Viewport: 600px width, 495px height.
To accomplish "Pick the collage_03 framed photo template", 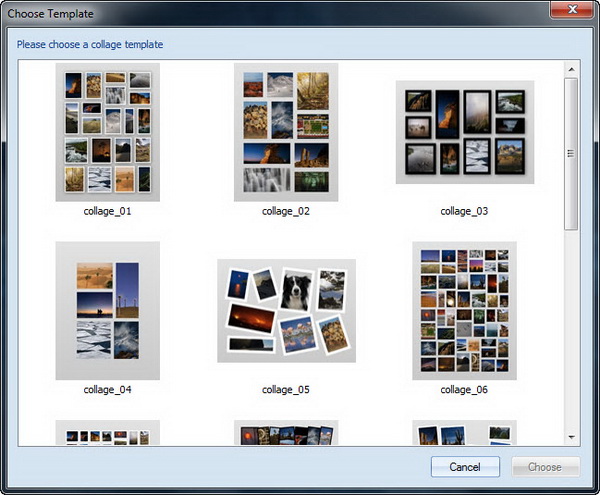I will coord(465,132).
